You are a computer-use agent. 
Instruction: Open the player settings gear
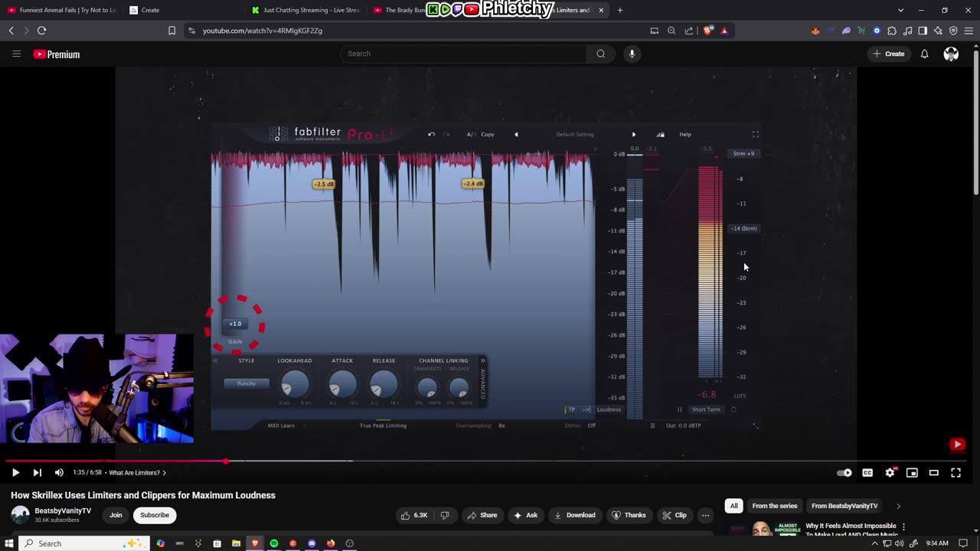click(x=890, y=473)
